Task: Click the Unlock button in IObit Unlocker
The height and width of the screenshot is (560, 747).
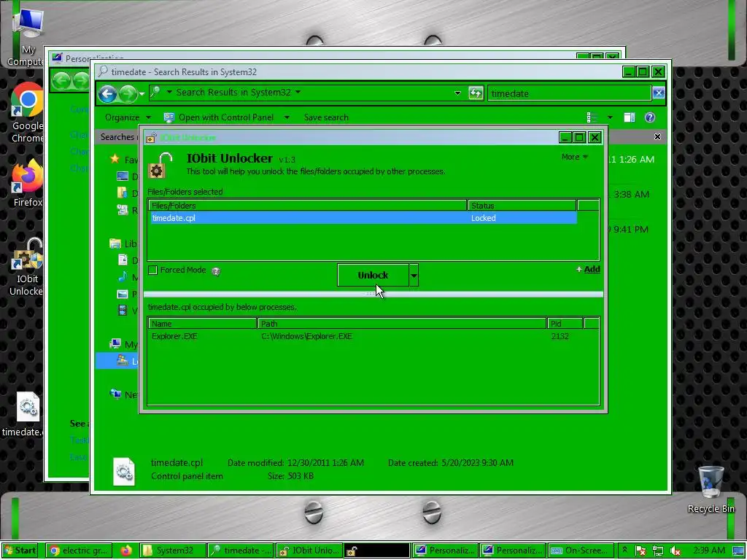Action: pos(373,275)
